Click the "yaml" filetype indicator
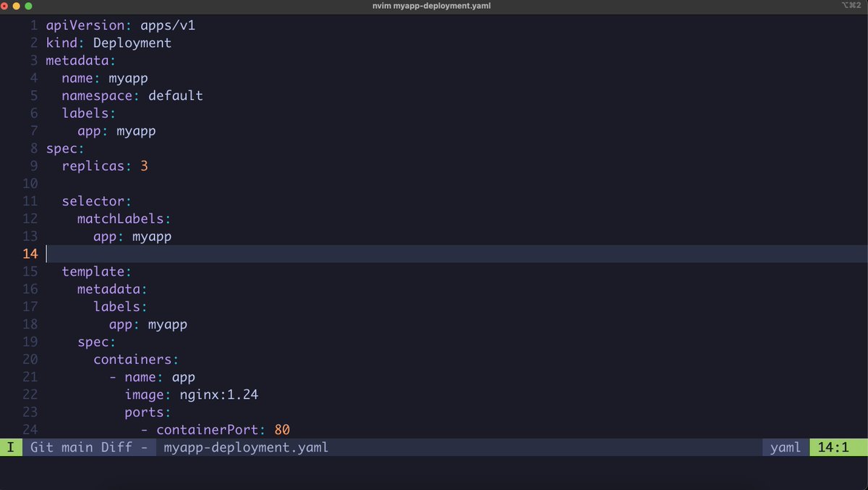Image resolution: width=868 pixels, height=490 pixels. tap(784, 447)
